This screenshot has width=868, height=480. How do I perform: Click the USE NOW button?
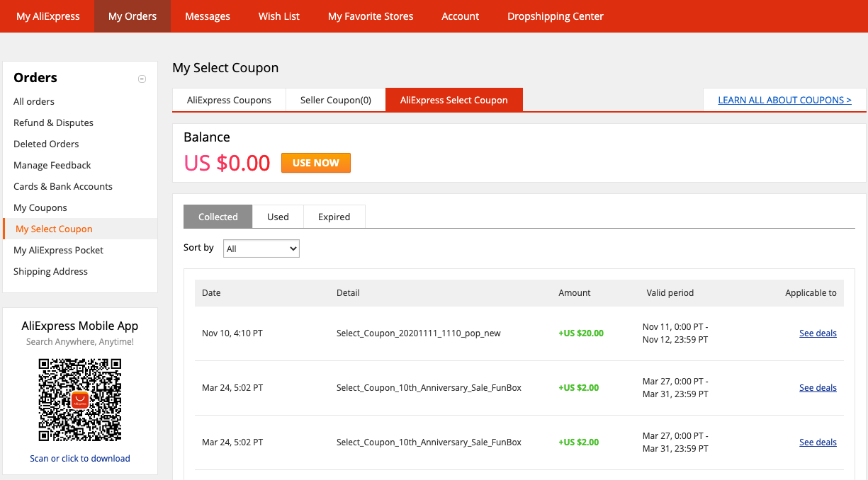tap(316, 163)
